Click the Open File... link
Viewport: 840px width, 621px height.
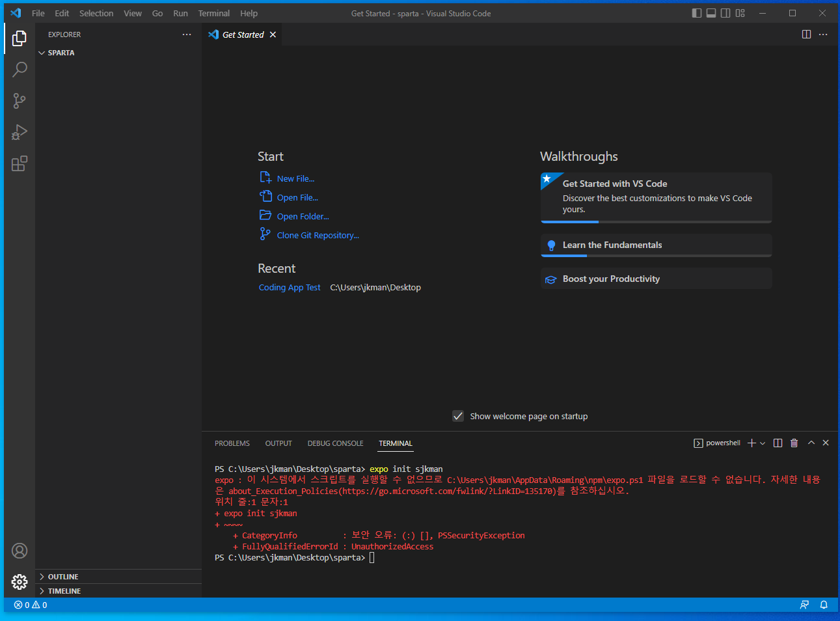click(x=297, y=198)
